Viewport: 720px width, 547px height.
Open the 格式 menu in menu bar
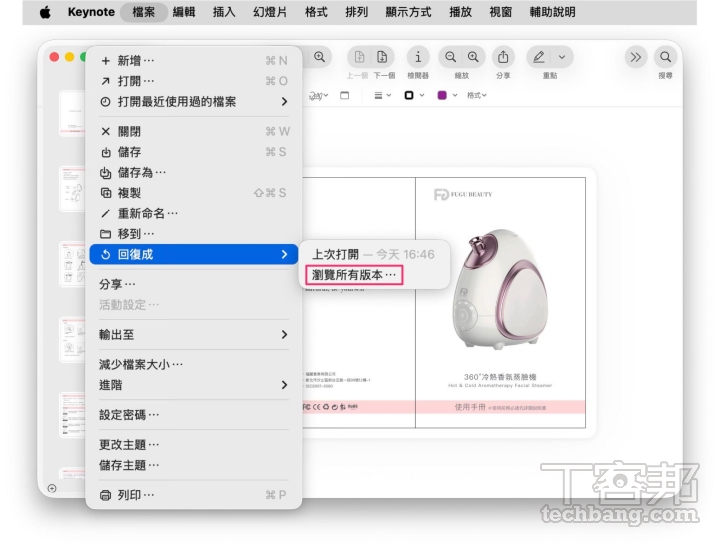[x=316, y=12]
